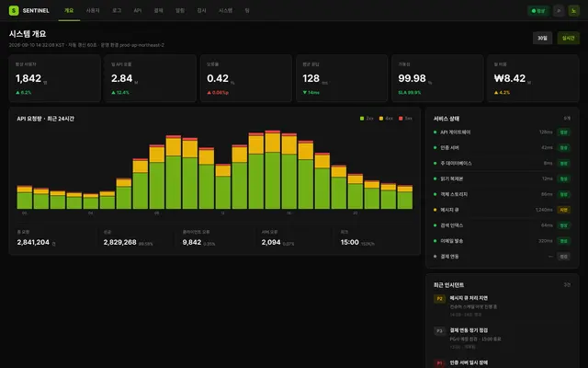Click the 99.98 uptime value
588x368 pixels.
(412, 78)
